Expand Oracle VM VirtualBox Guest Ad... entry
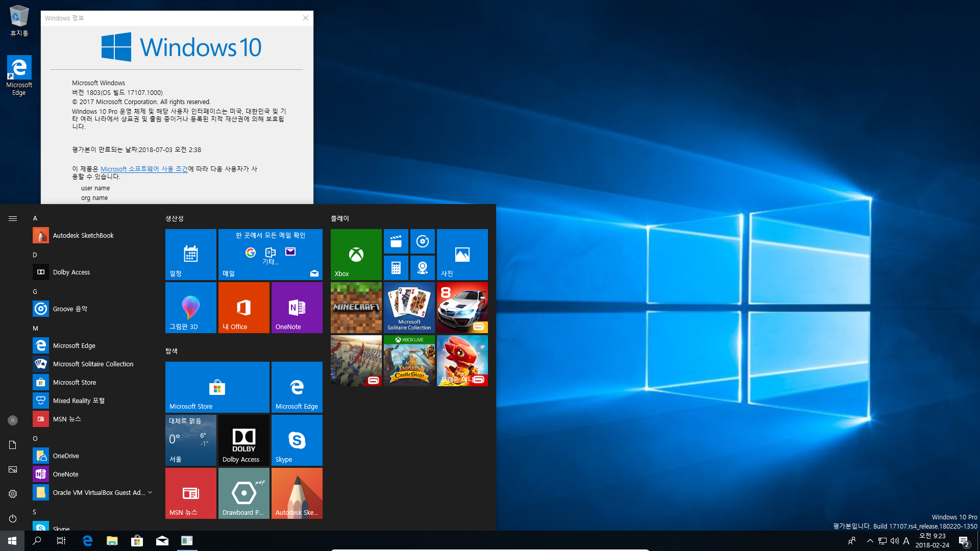The width and height of the screenshot is (980, 551). tap(151, 492)
